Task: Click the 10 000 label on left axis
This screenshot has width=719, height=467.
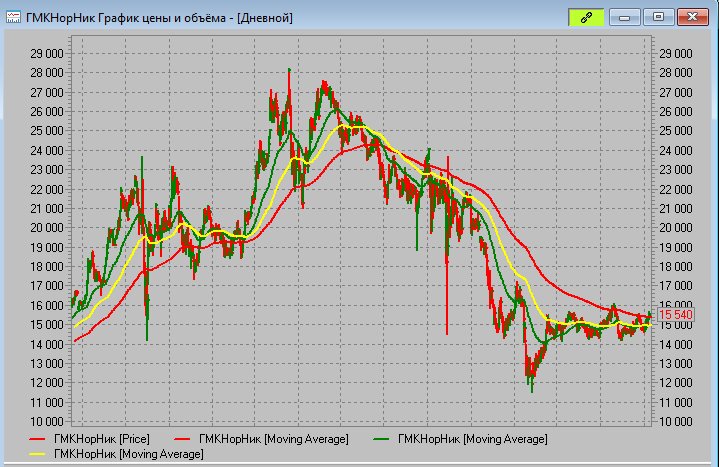Action: point(47,422)
